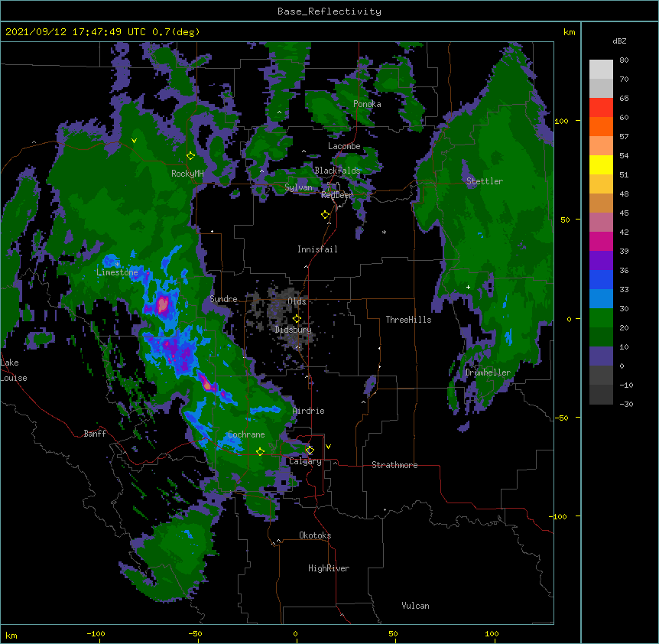
Task: Click the 100 tick on right km axis
Action: (x=561, y=122)
